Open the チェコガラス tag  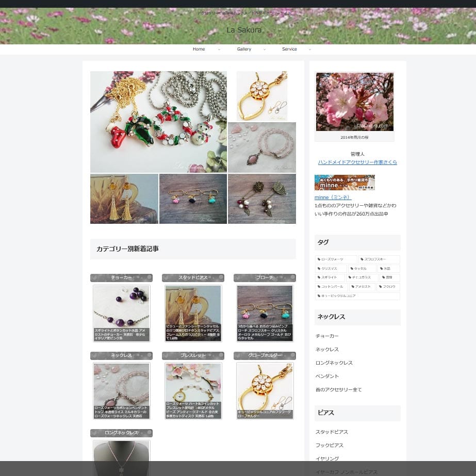[364, 277]
